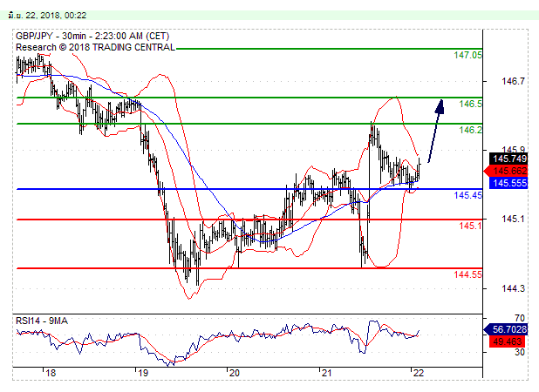Click the 146.7 price axis value

[513, 81]
